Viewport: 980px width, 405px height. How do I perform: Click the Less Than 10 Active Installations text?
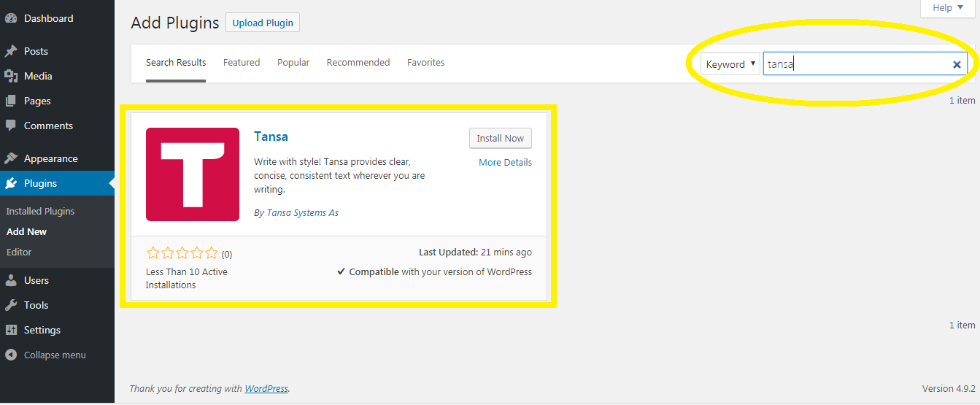(187, 279)
